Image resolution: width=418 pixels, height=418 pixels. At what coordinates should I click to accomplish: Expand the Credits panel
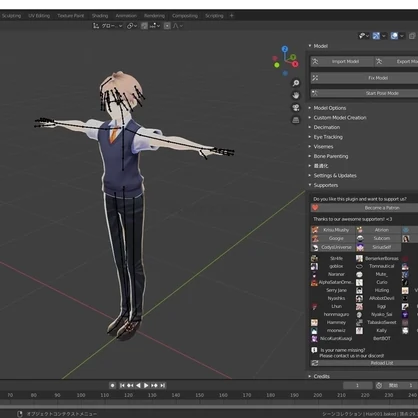click(319, 376)
